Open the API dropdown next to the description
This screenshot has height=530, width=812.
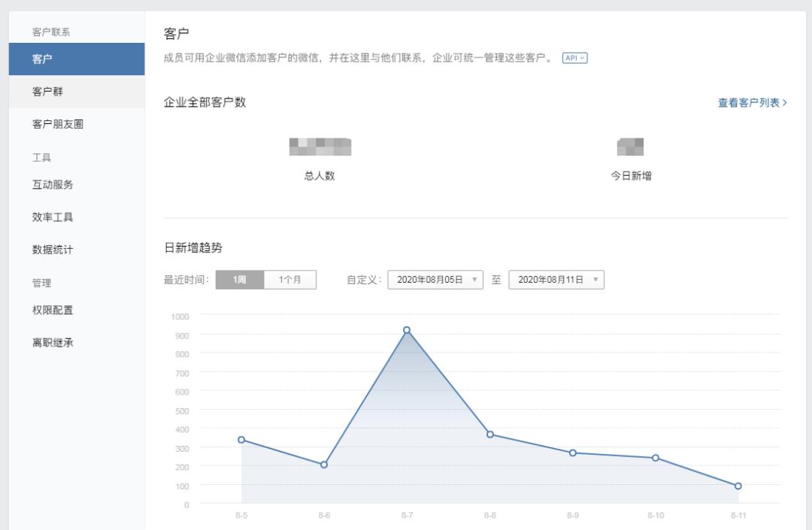[574, 58]
